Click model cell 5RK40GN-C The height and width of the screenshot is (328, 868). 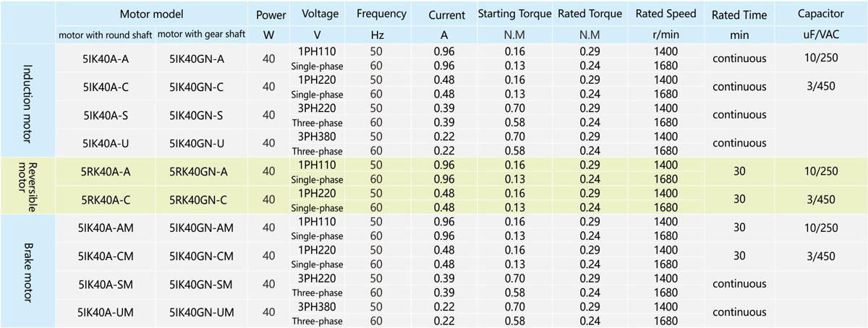pyautogui.click(x=196, y=199)
